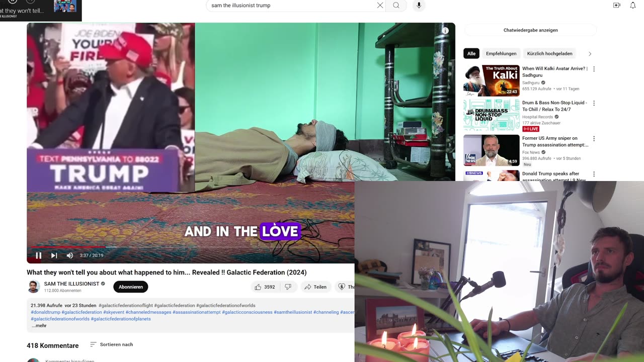The image size is (644, 362).
Task: Select the Empfehlungen filter chip
Action: 501,53
